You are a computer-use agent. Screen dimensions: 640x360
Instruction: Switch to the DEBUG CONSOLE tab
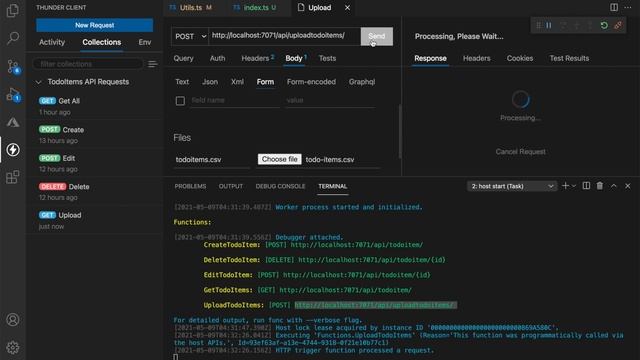tap(280, 186)
